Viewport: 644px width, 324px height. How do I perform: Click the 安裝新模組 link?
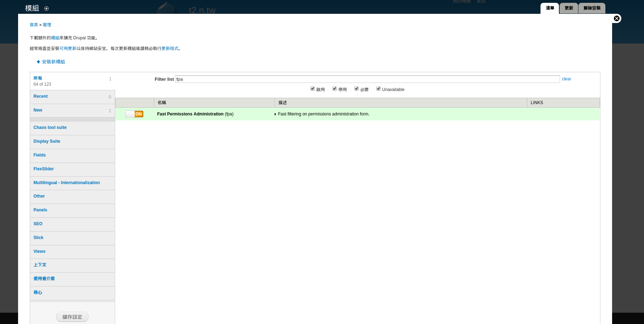(54, 62)
